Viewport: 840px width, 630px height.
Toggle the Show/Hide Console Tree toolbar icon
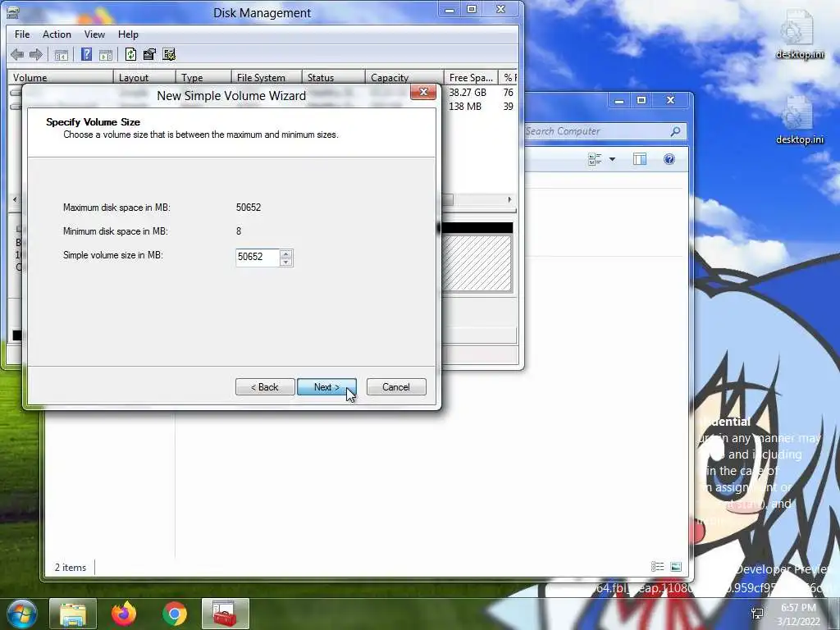62,55
